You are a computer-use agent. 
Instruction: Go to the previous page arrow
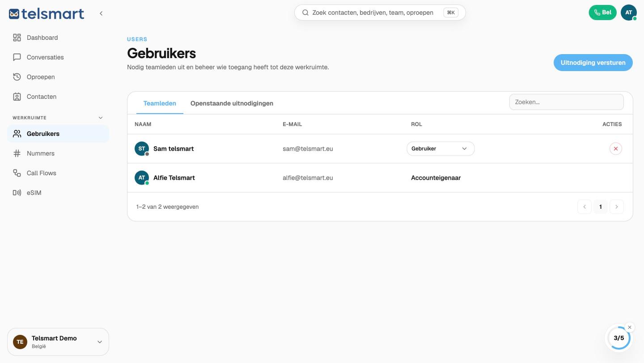click(x=585, y=207)
